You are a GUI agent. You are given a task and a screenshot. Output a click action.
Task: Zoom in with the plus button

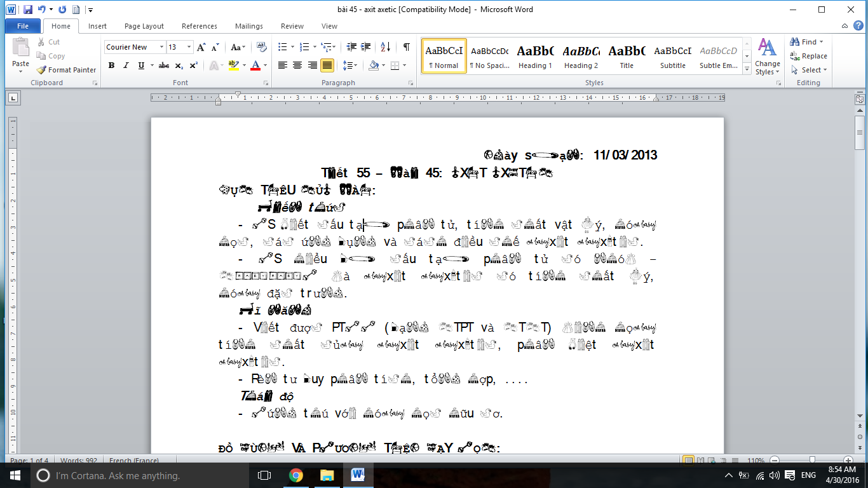point(848,460)
